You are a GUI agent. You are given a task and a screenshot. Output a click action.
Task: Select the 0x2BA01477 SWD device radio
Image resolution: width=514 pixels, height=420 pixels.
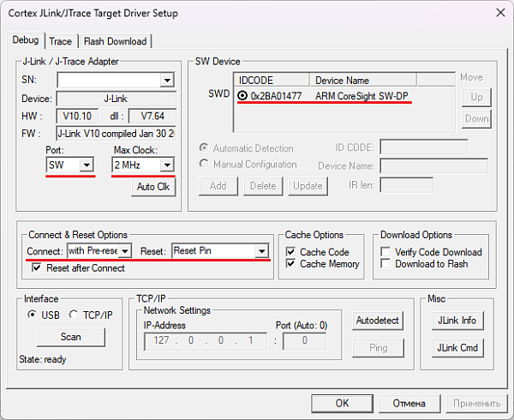pos(243,96)
